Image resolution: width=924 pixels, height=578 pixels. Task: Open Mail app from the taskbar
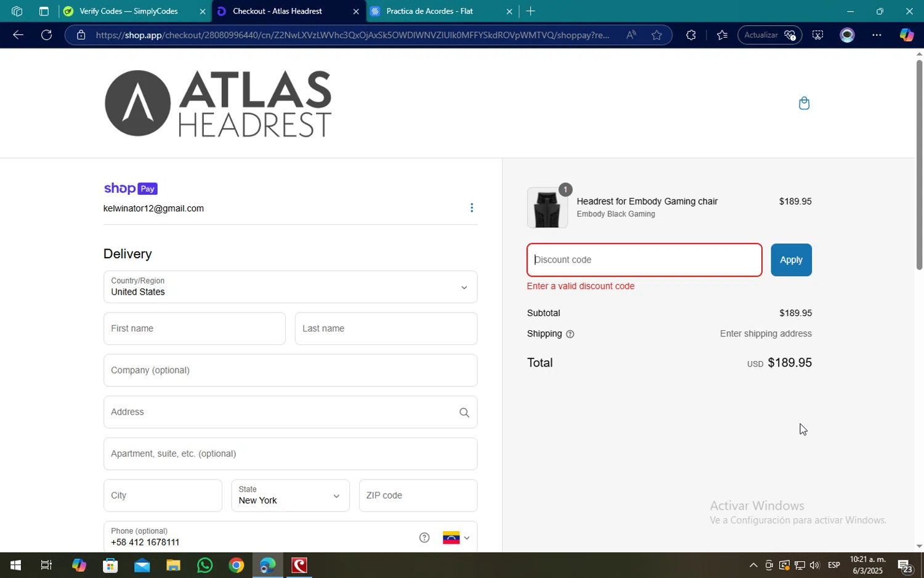[142, 565]
